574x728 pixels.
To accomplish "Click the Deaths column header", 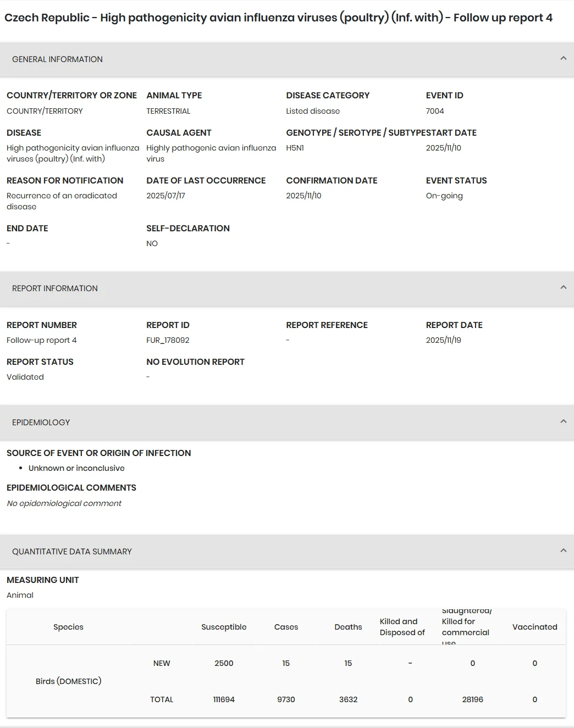I will pyautogui.click(x=348, y=627).
